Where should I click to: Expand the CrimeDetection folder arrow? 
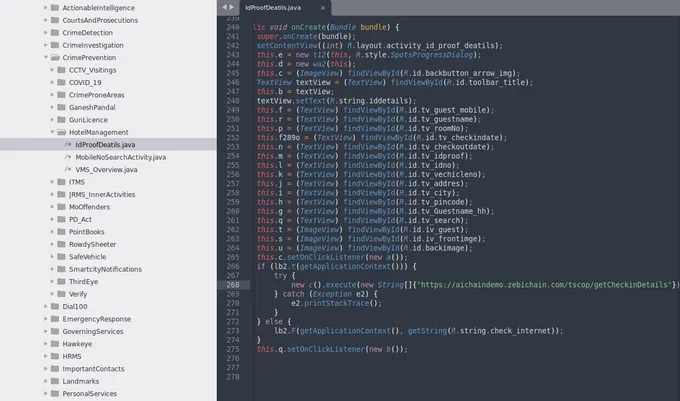coord(46,33)
